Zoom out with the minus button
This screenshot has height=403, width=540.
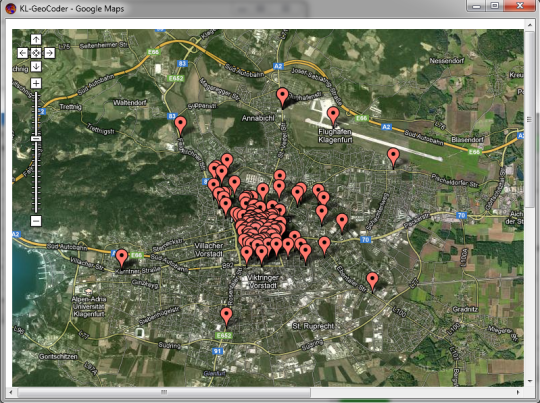point(36,220)
